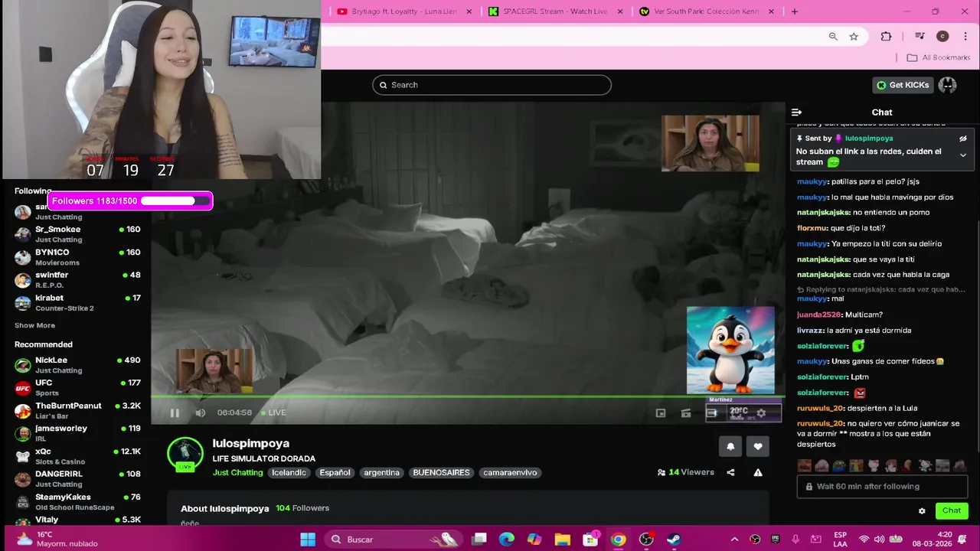Screen dimensions: 980x551
Task: Open the video player settings gear
Action: coord(761,413)
